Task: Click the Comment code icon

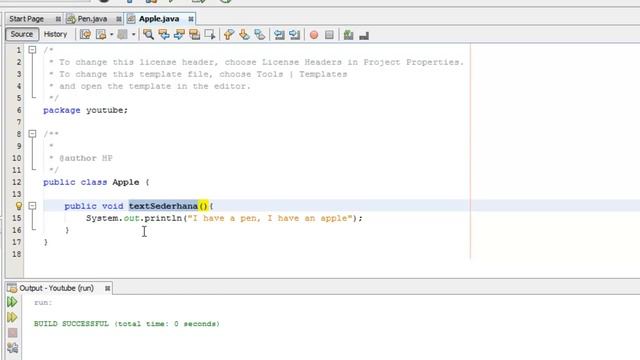Action: point(348,35)
